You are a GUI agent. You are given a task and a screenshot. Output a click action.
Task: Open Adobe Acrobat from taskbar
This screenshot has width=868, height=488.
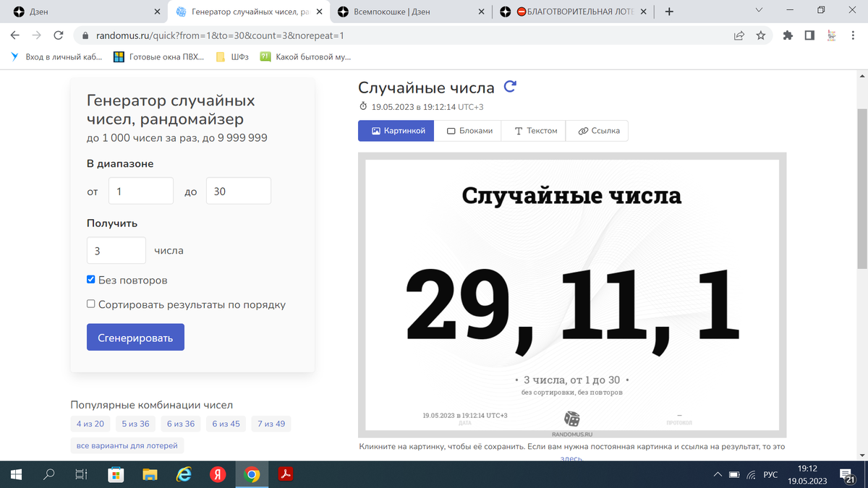point(286,474)
